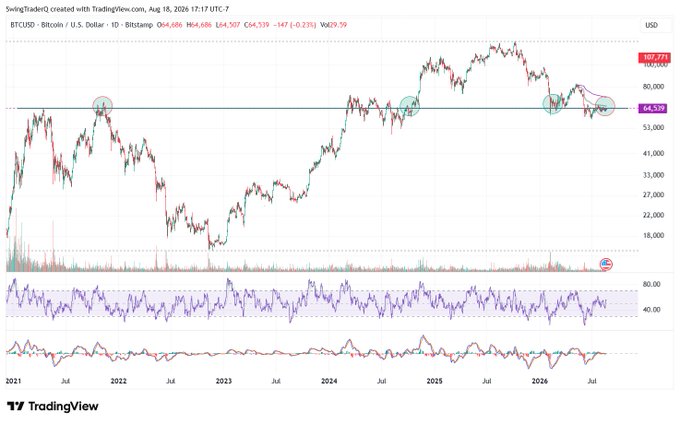Click the 41,000 price axis label
This screenshot has height=424, width=680.
653,153
